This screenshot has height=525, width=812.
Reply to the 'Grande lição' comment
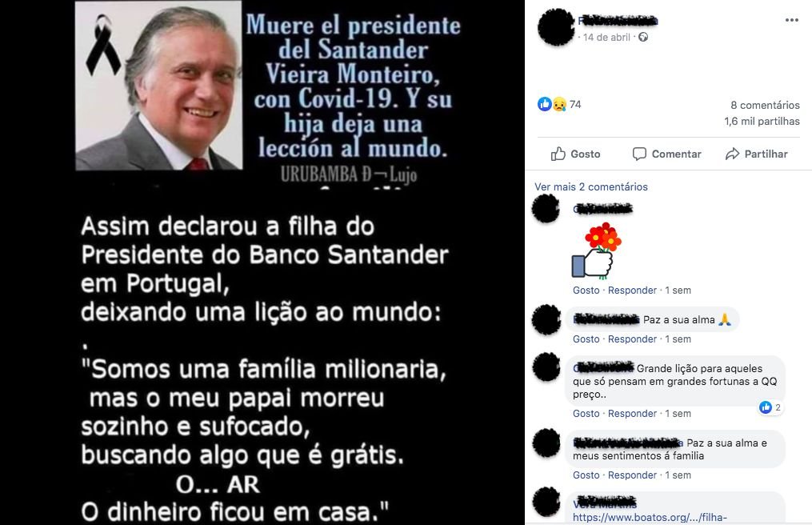pyautogui.click(x=632, y=414)
